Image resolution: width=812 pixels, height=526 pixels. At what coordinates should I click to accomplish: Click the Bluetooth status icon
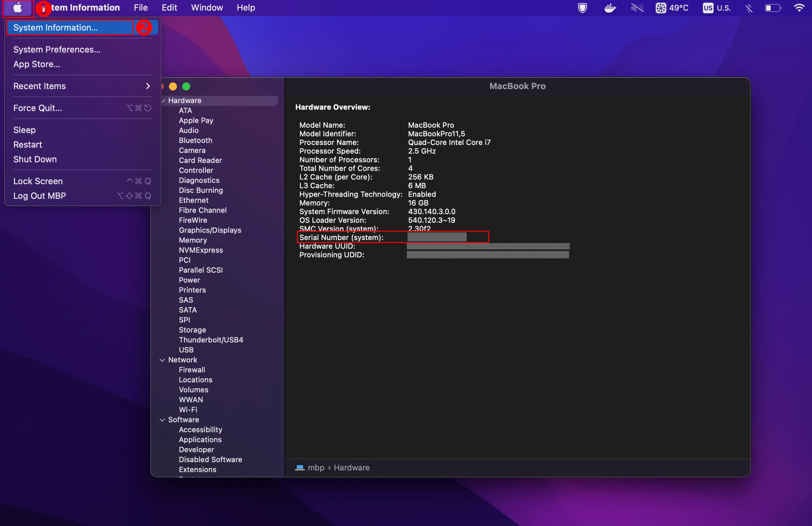pos(748,8)
